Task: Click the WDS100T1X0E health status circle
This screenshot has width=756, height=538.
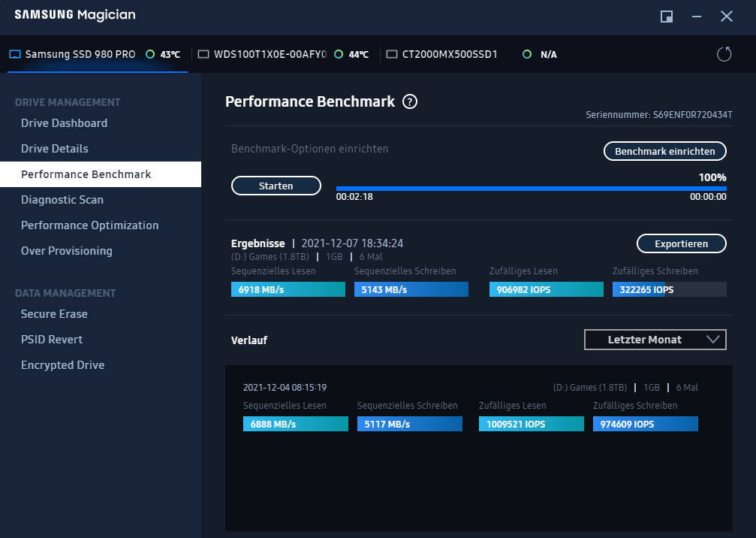Action: [339, 54]
